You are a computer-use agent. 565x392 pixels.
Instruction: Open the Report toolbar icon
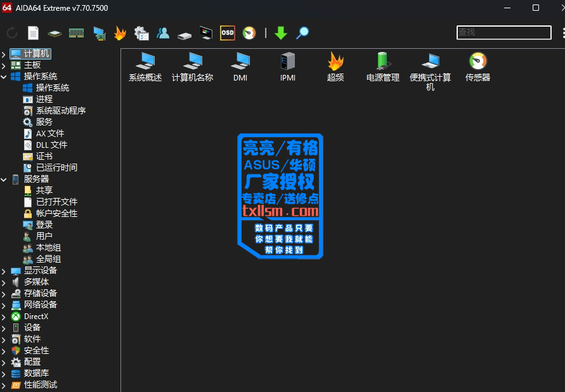[x=33, y=33]
